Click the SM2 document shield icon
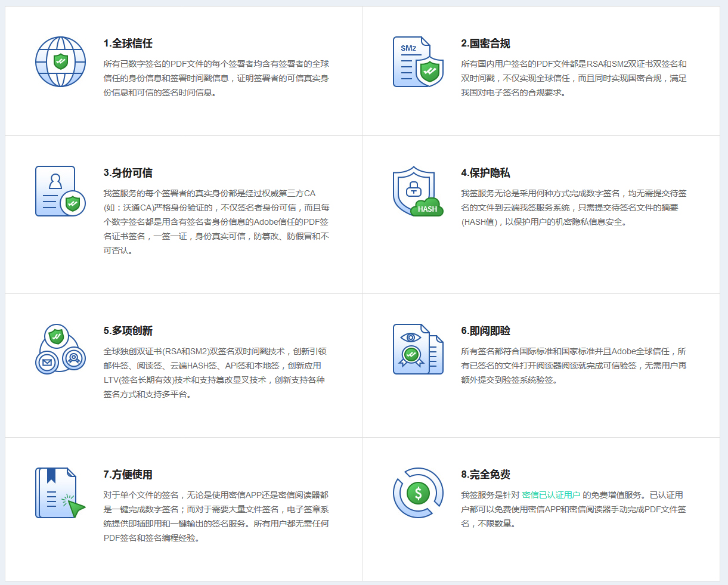728x585 pixels. pyautogui.click(x=417, y=62)
